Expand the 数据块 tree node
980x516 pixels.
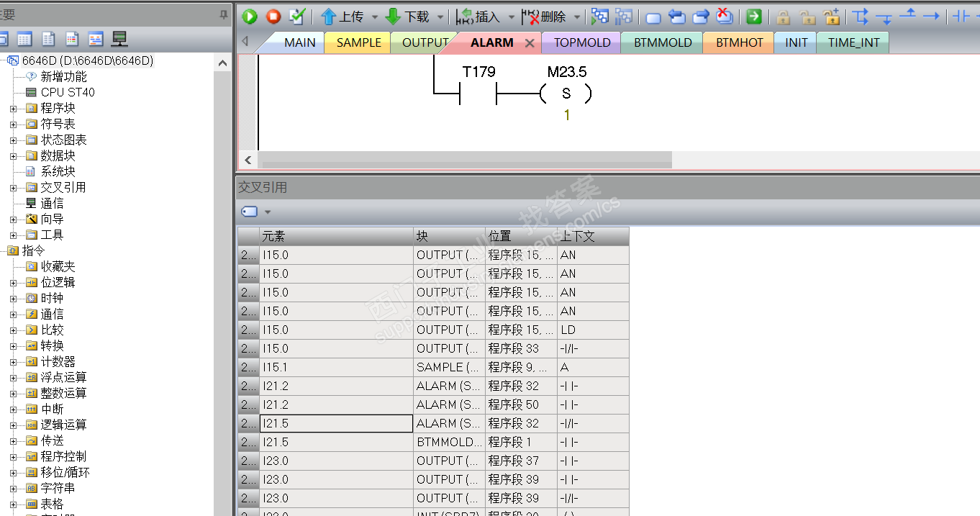click(13, 155)
